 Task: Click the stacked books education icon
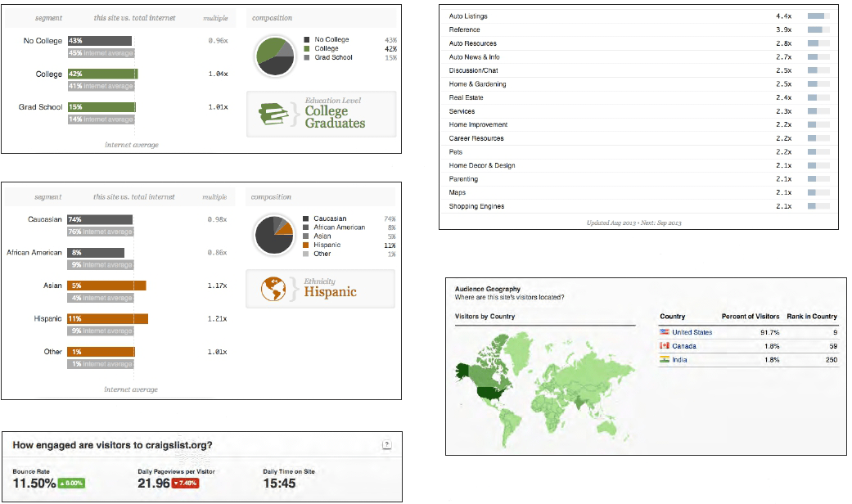pos(273,114)
